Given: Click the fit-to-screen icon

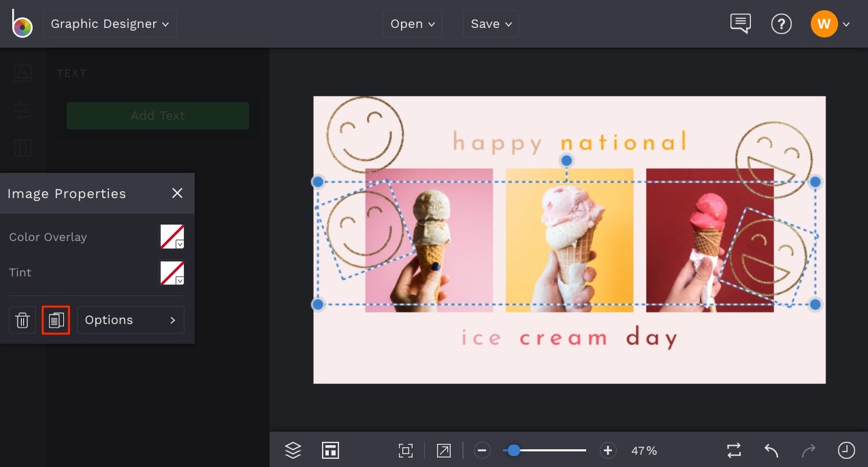Looking at the screenshot, I should click(406, 450).
